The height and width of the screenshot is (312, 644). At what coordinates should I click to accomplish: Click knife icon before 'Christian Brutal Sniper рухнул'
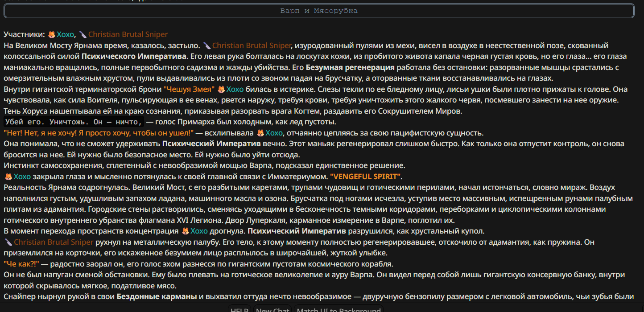(8, 242)
